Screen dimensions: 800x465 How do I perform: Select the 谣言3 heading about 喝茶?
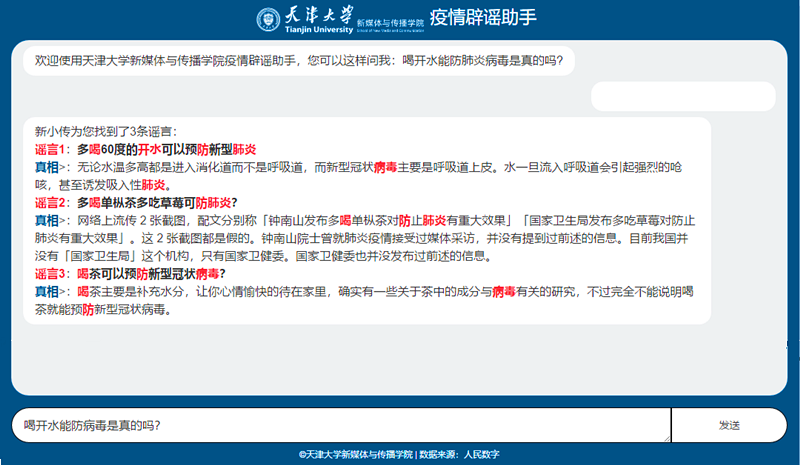[129, 273]
